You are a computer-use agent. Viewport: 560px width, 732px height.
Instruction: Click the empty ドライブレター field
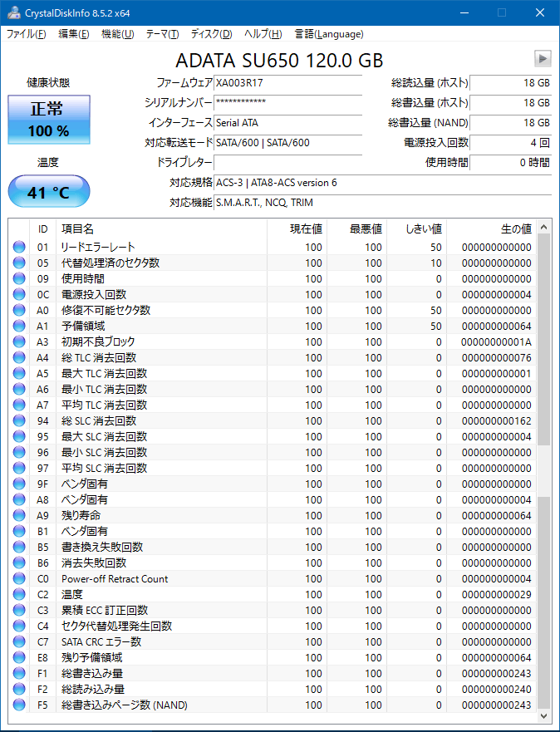pyautogui.click(x=288, y=163)
